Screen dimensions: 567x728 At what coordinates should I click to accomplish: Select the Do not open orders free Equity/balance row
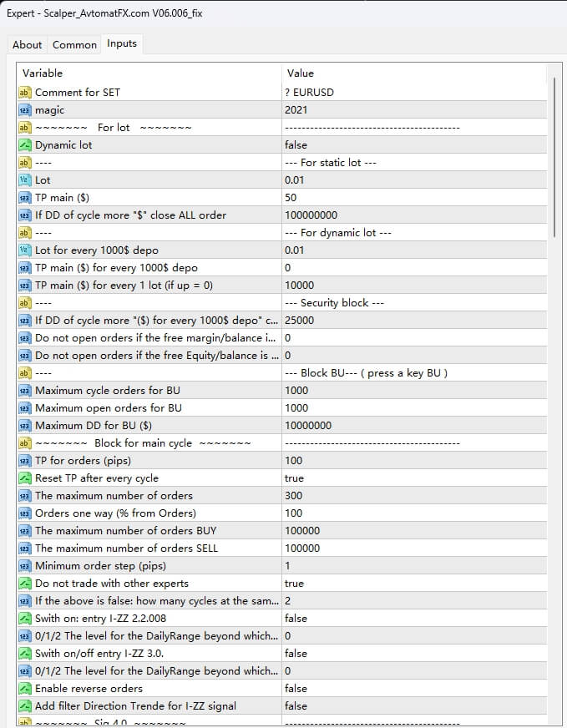click(x=282, y=356)
